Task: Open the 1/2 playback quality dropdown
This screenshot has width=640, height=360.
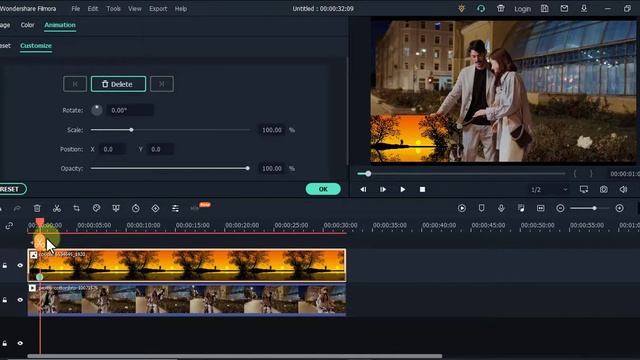Action: pyautogui.click(x=548, y=189)
